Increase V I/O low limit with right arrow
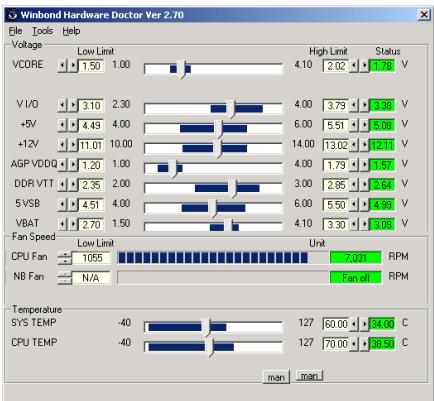Screen dimensions: 434x401 click(x=73, y=105)
